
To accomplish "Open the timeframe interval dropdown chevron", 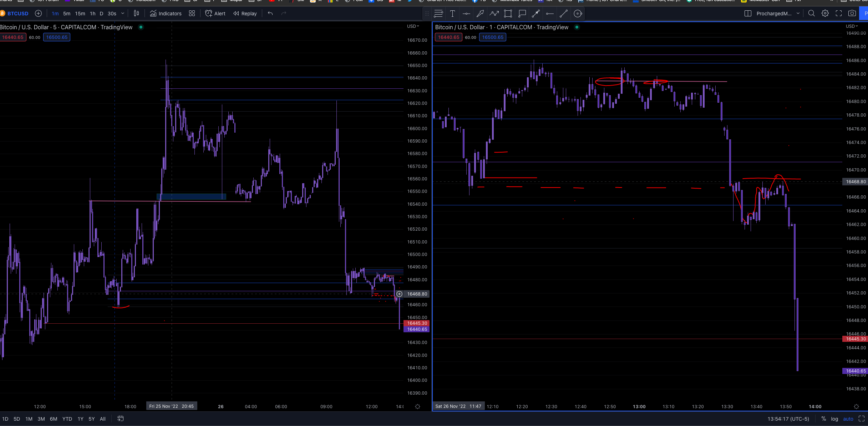I will pos(122,13).
